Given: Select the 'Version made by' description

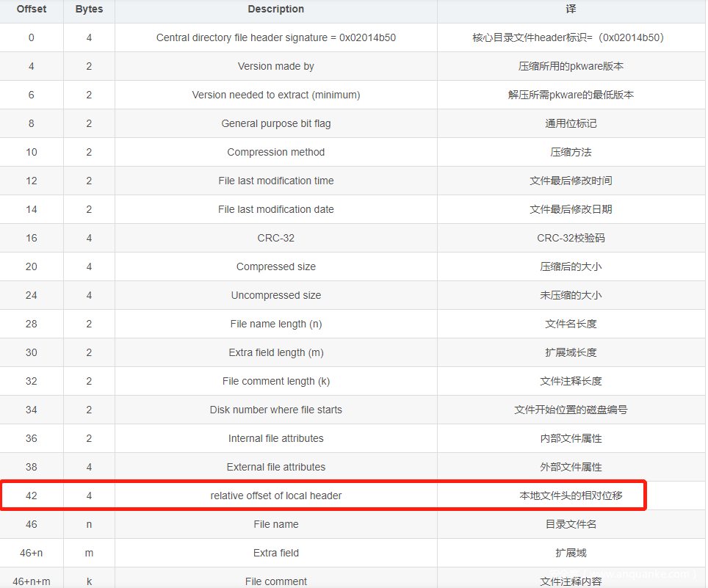Looking at the screenshot, I should 275,66.
